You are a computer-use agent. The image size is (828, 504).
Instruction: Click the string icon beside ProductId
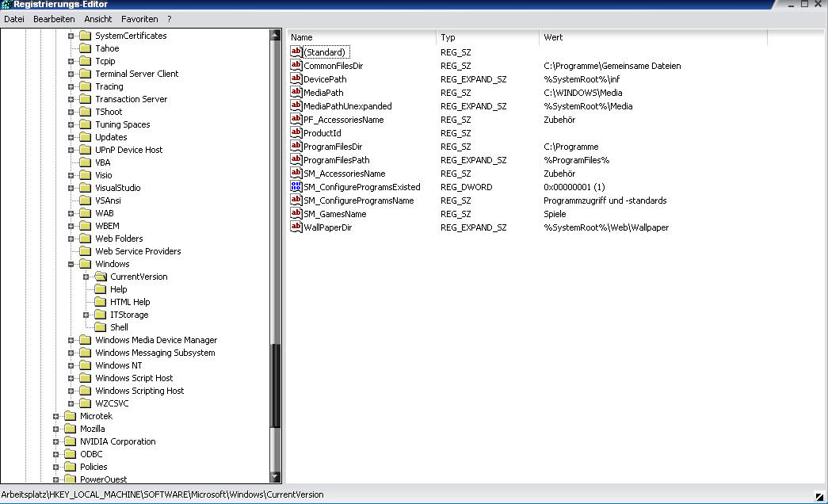(296, 132)
